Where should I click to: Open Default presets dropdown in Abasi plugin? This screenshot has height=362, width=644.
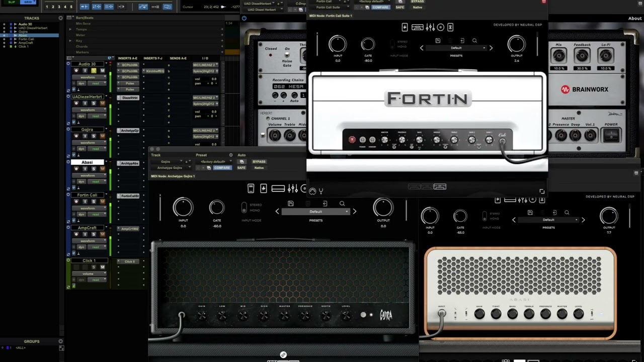pos(548,220)
